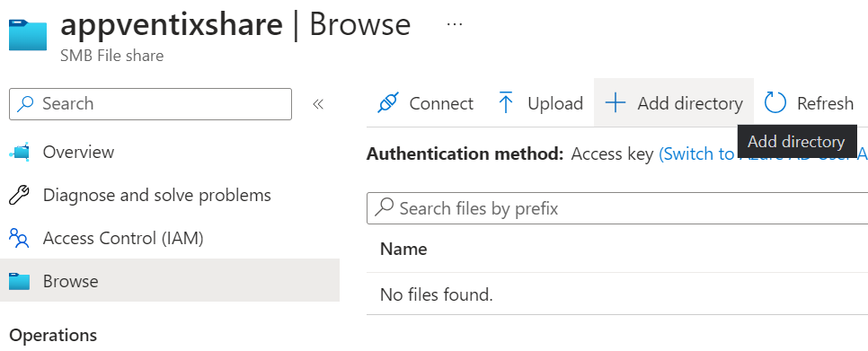This screenshot has width=868, height=351.
Task: Select the Browse menu item
Action: [x=170, y=280]
